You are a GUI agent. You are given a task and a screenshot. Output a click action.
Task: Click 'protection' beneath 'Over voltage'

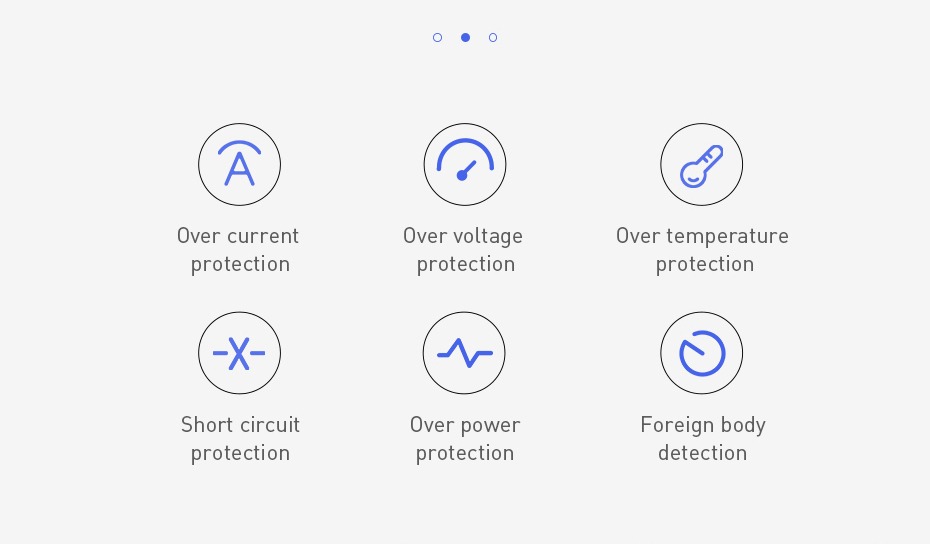click(466, 265)
